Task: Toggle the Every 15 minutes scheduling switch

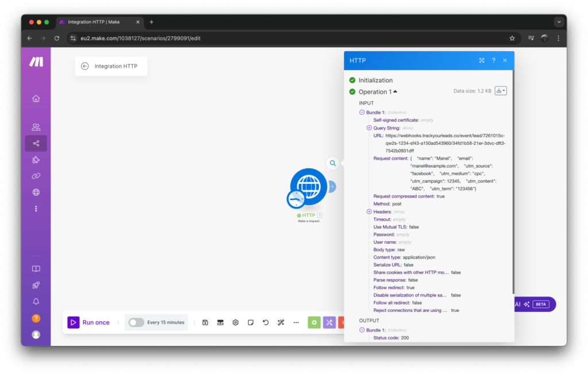Action: [136, 322]
